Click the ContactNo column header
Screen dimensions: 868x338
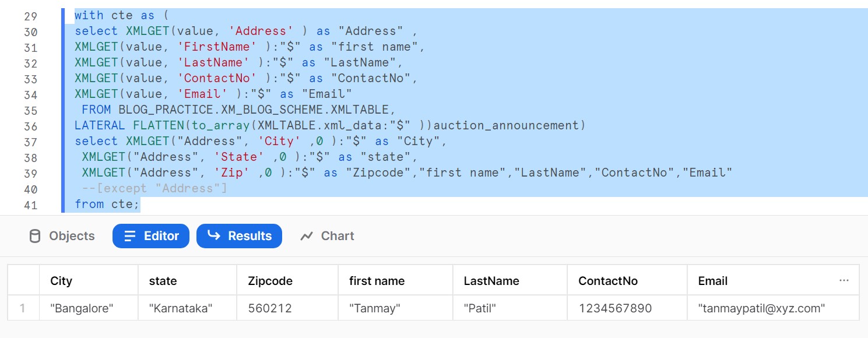607,281
